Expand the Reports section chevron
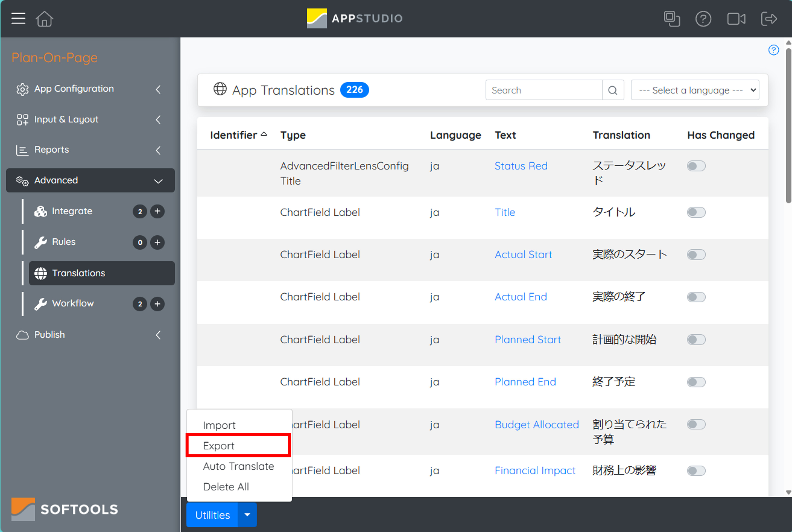 (158, 150)
